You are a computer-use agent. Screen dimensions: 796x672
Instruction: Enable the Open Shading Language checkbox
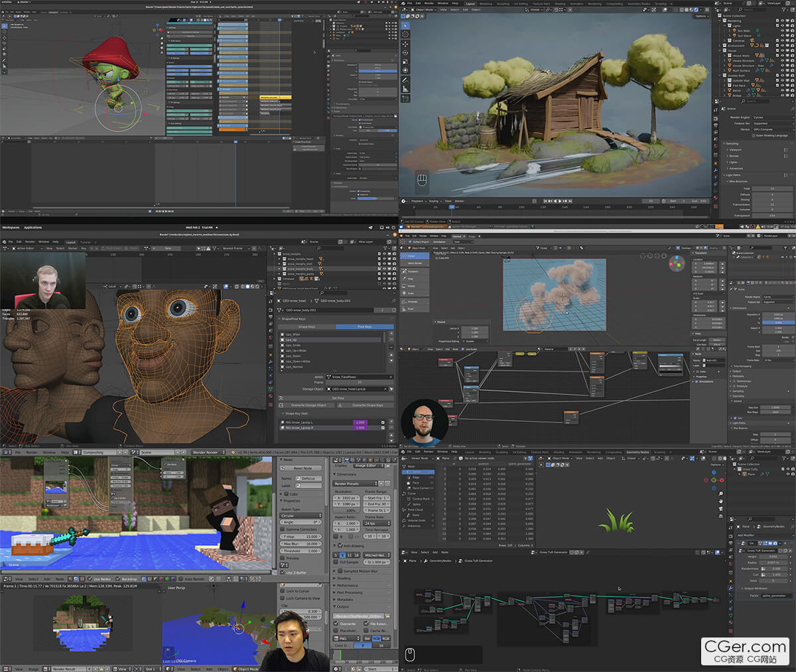click(x=754, y=135)
